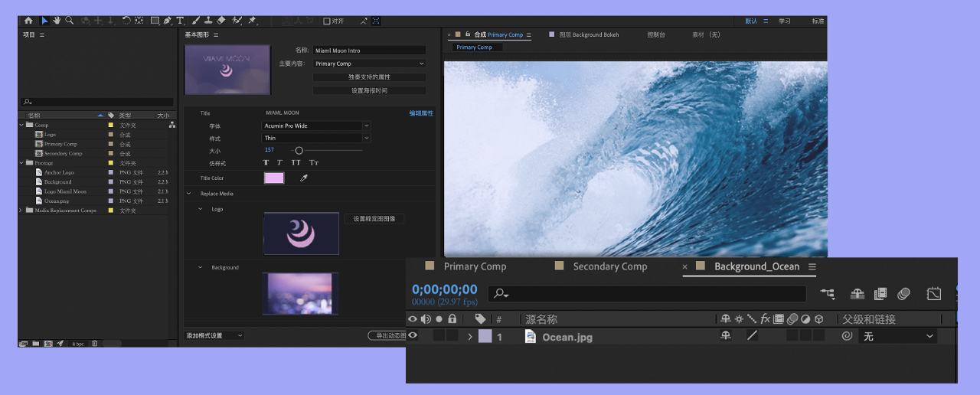Open the graph editor icon in timeline
This screenshot has width=980, height=395.
933,293
